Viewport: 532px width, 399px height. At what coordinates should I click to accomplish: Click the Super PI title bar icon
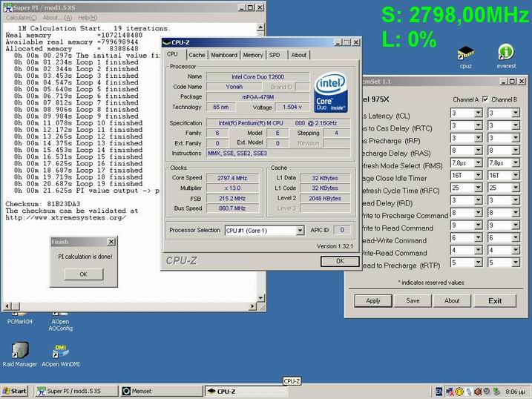(x=7, y=7)
